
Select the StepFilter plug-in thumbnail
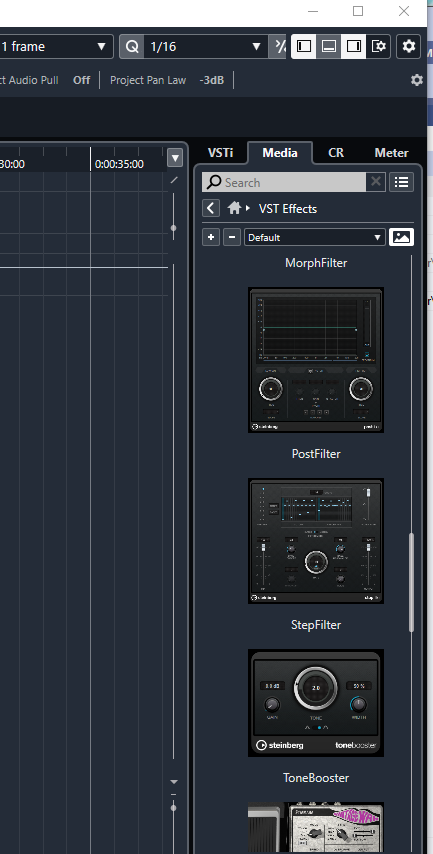tap(316, 541)
